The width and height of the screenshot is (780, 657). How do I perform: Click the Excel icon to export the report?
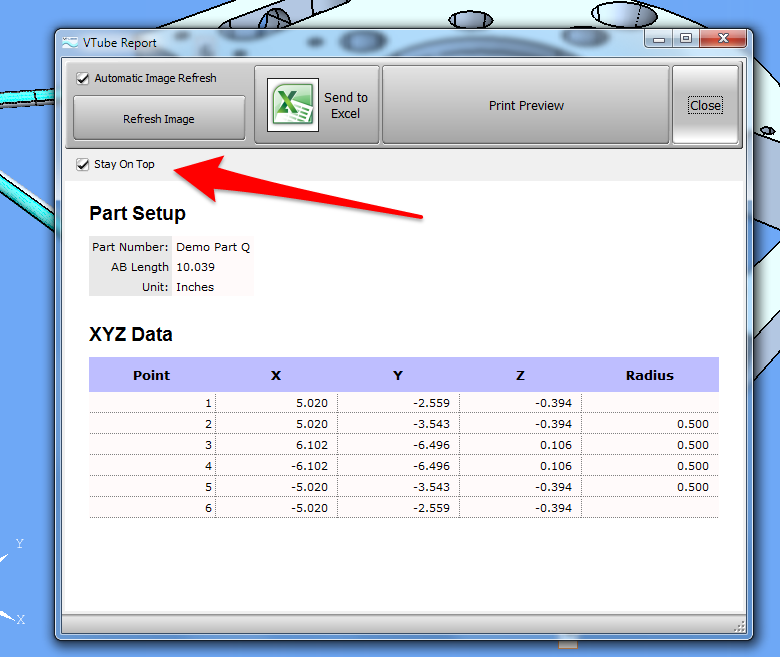[x=293, y=105]
